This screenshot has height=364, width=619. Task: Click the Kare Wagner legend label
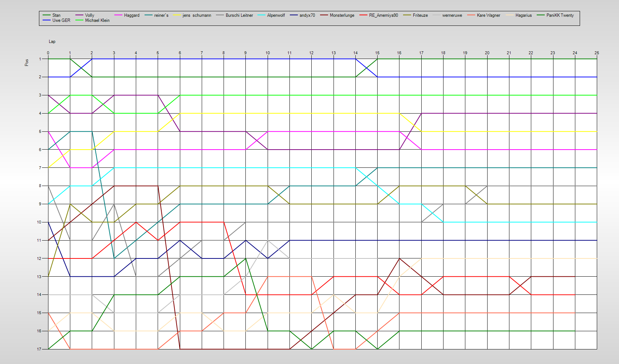488,15
